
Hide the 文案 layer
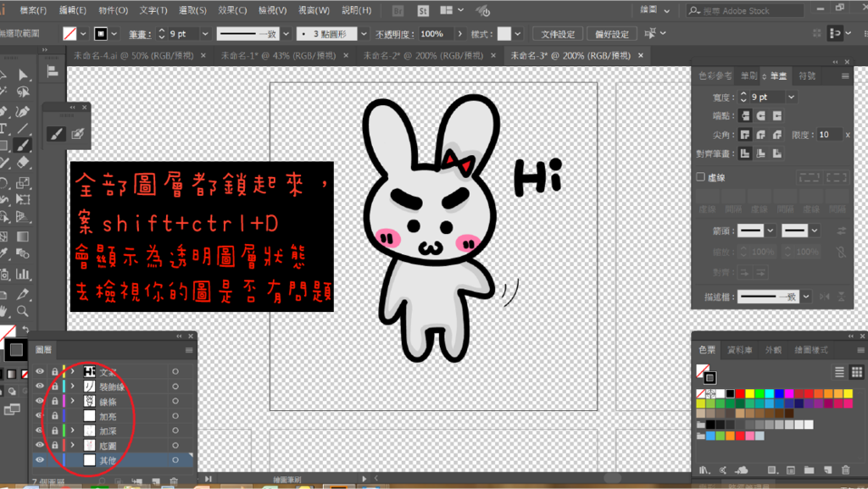click(x=40, y=371)
